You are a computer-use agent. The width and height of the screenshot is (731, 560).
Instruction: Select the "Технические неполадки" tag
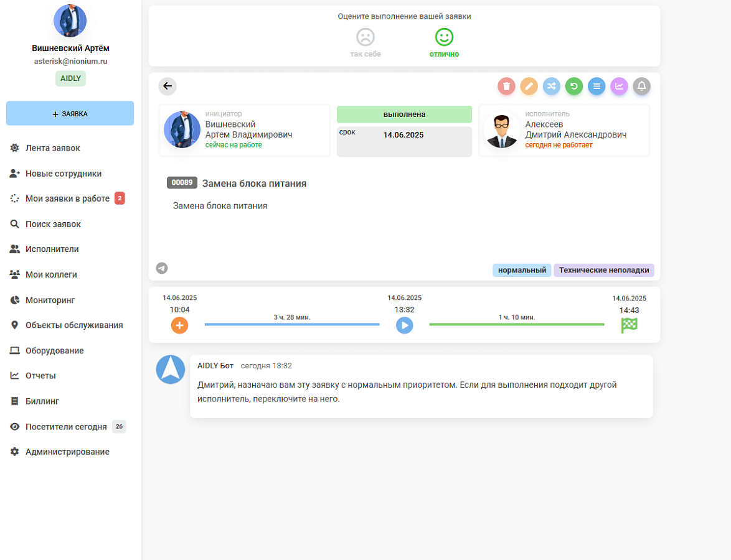coord(604,270)
